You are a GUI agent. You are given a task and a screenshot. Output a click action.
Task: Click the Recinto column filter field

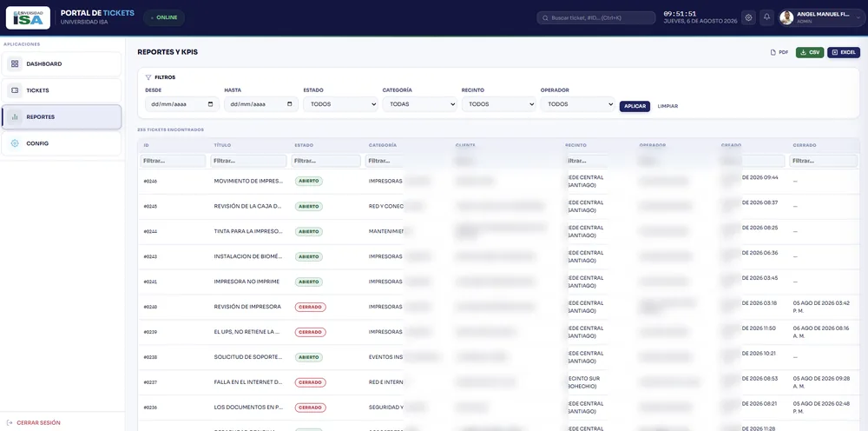(586, 162)
